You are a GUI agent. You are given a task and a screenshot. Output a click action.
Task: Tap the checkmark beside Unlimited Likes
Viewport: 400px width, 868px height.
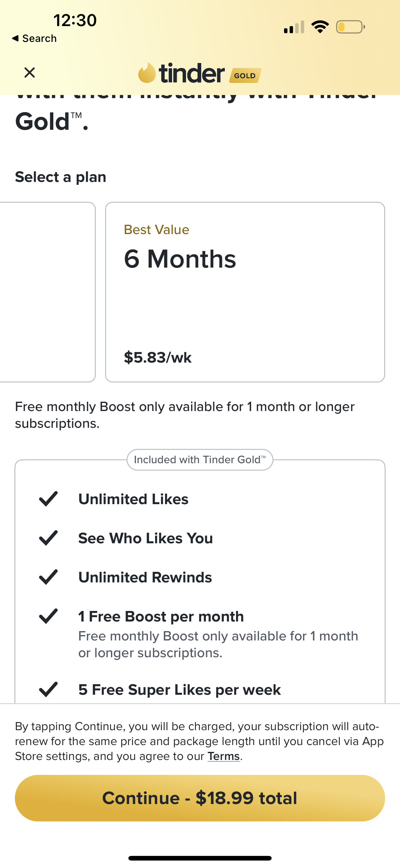[48, 499]
